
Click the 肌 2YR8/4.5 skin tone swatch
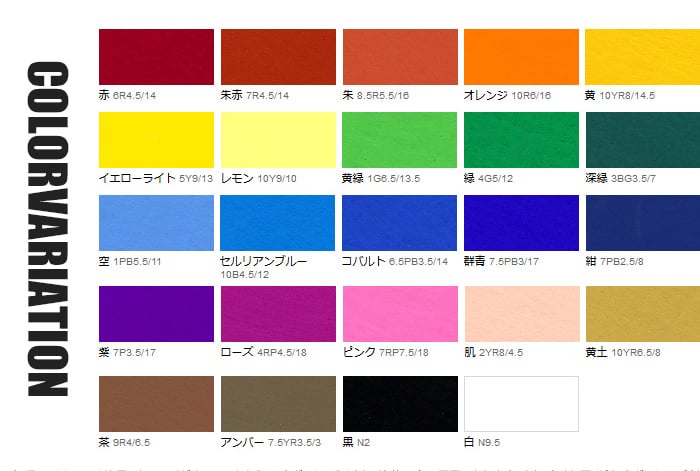point(522,314)
